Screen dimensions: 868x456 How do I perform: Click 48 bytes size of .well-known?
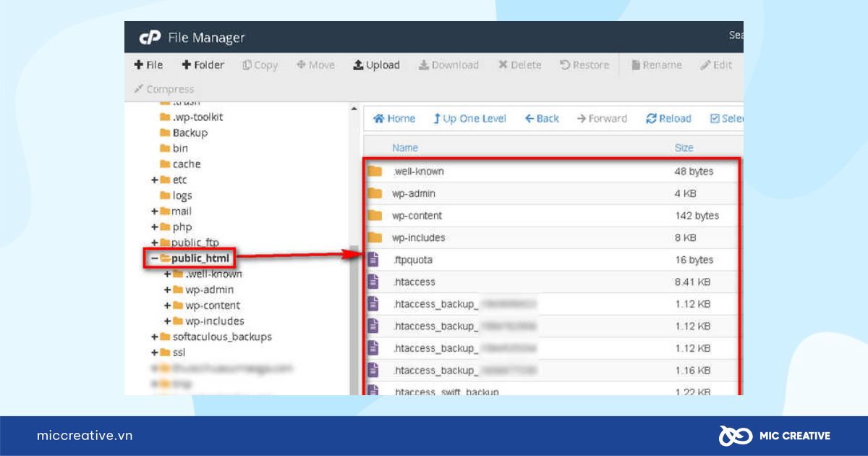tap(694, 172)
